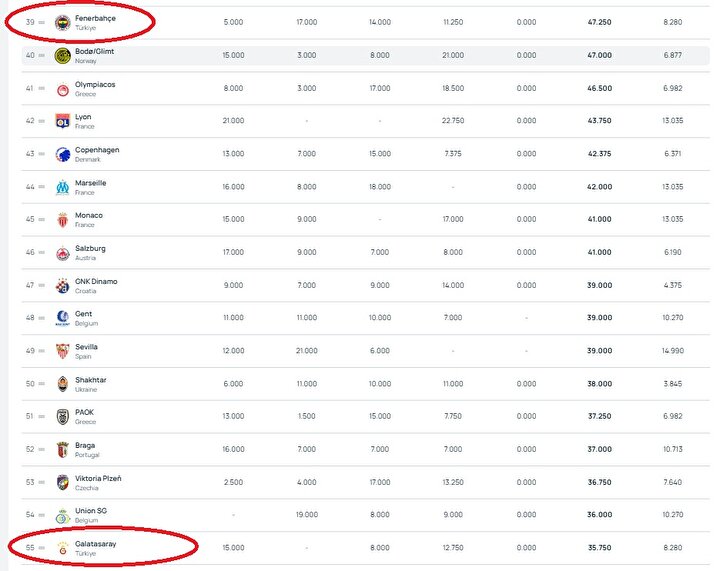Click the Monaco club crest

62,220
